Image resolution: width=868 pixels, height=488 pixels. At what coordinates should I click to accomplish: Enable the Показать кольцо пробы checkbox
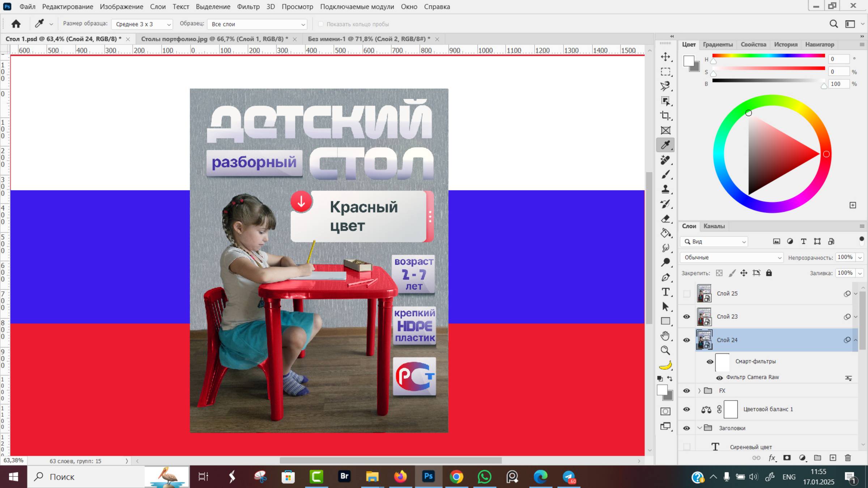[x=321, y=24]
